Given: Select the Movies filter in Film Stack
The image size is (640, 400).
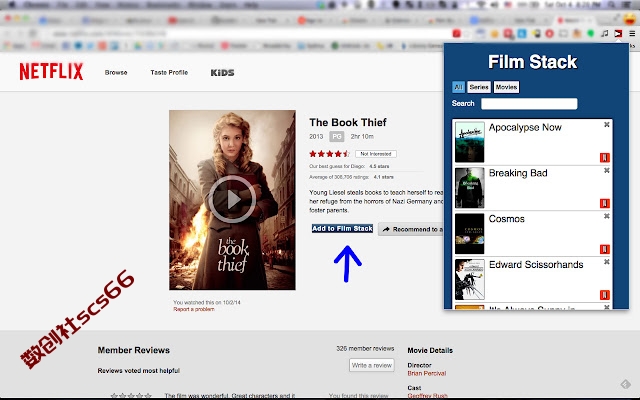Looking at the screenshot, I should click(x=506, y=87).
